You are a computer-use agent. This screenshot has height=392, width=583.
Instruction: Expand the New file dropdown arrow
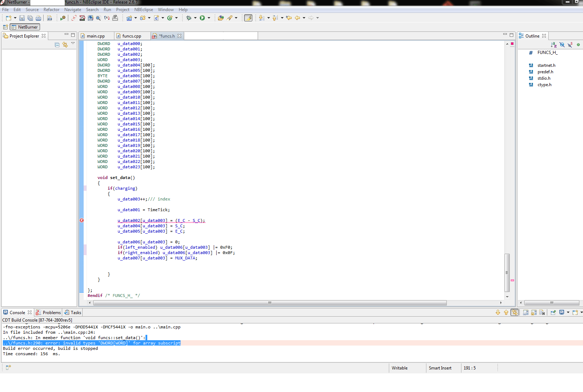[x=15, y=18]
